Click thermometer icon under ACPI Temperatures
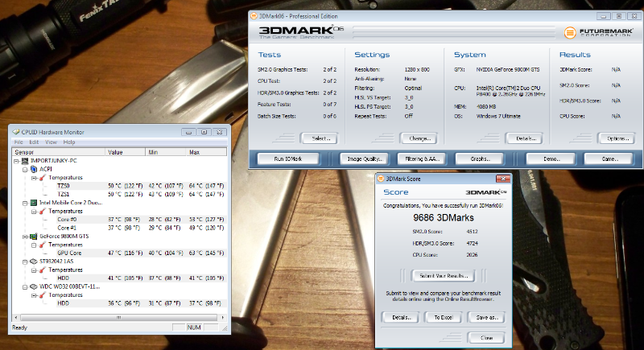 click(x=43, y=178)
